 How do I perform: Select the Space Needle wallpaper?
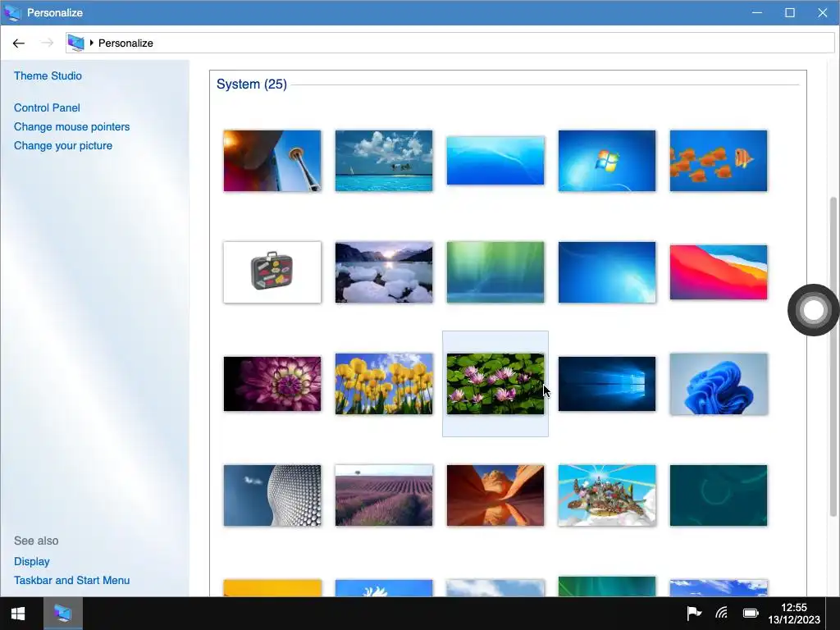pos(272,161)
